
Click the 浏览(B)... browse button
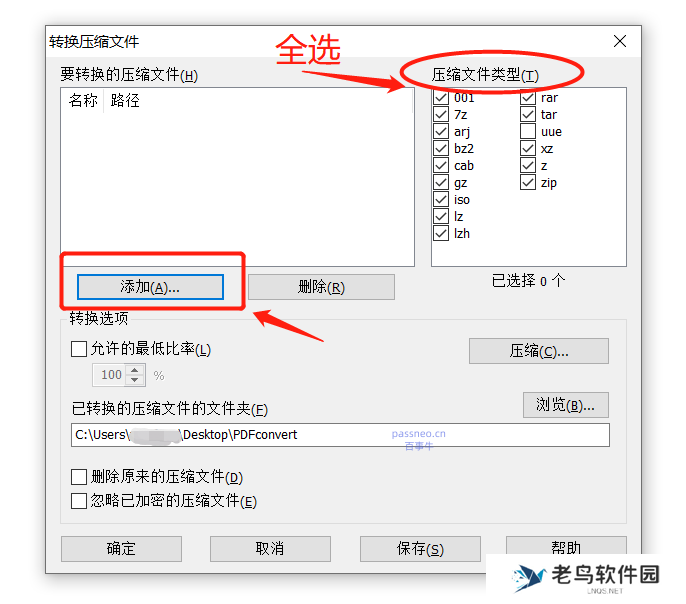tap(565, 405)
